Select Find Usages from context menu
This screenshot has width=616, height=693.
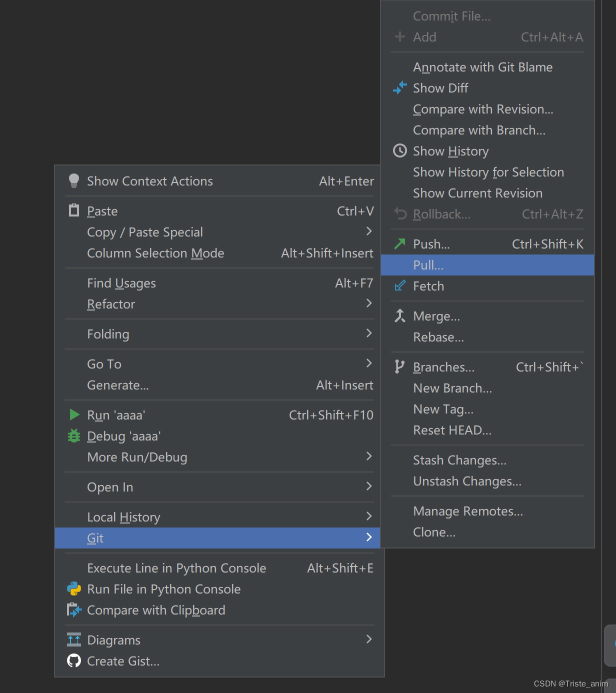(x=219, y=283)
